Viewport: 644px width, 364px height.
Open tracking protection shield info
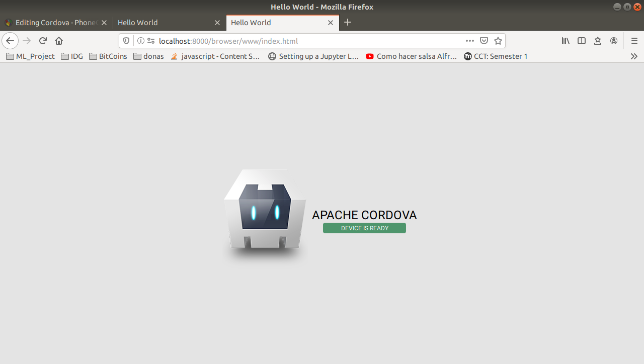pos(126,41)
